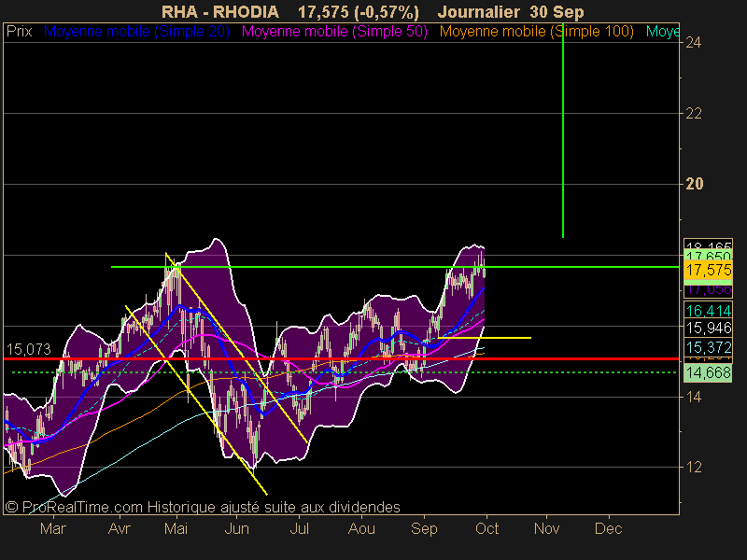Viewport: 747px width, 560px height.
Task: Click the "Sep" month on the time axis
Action: tap(424, 528)
